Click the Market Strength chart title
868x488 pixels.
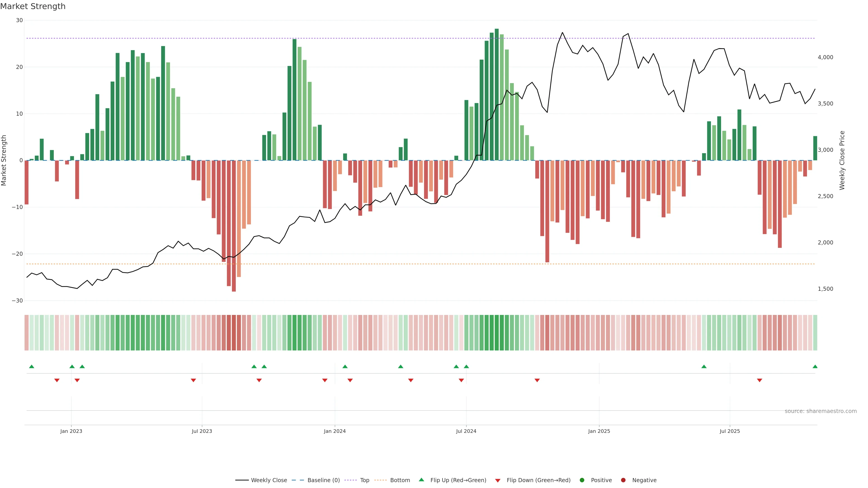click(x=33, y=6)
